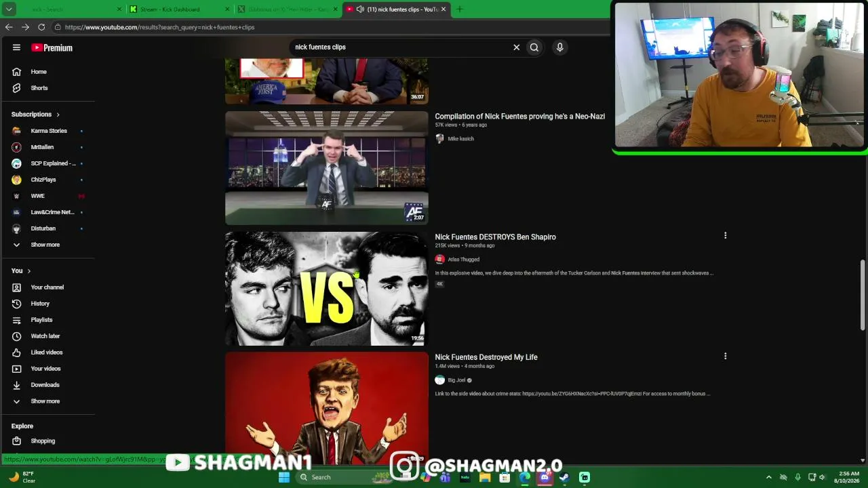Switch to the X post tab
This screenshot has width=868, height=488.
click(x=288, y=9)
